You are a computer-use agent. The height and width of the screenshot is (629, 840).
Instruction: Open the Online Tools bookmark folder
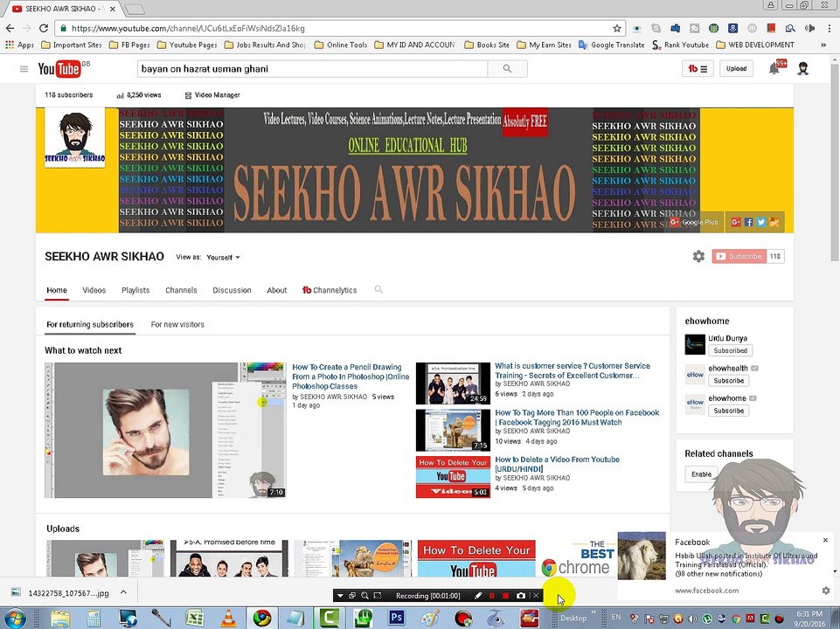point(341,45)
